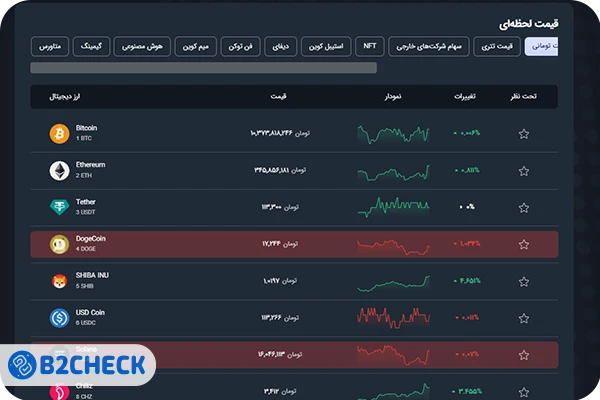
Task: Click the Tether coin logo
Action: pos(59,207)
